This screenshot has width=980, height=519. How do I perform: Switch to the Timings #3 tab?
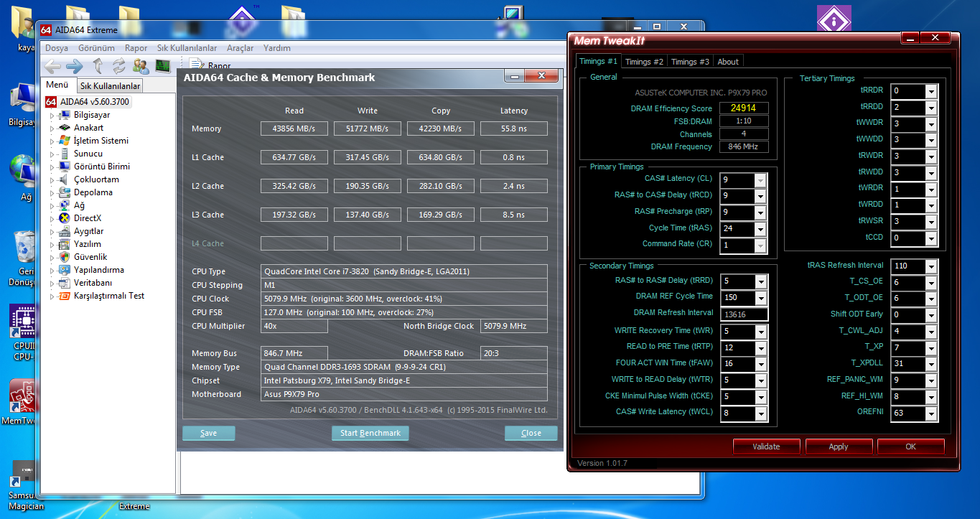(x=690, y=62)
